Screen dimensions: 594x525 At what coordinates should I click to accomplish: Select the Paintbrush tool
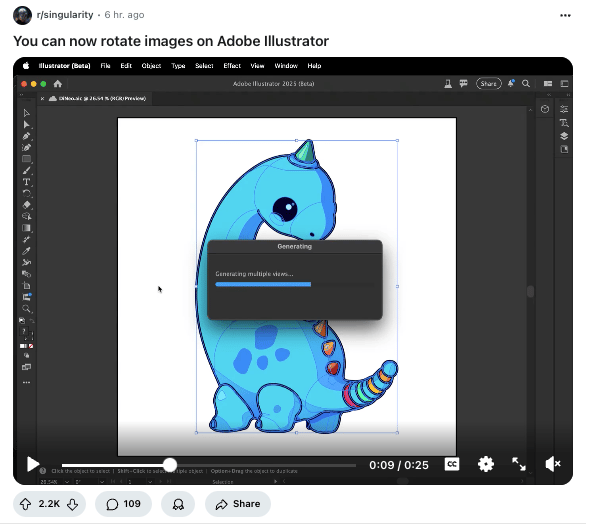(x=27, y=170)
